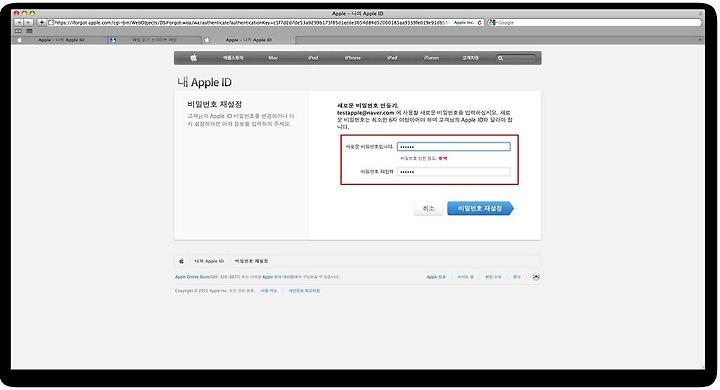This screenshot has height=390, width=720.
Task: Open the Mac section in Apple nav
Action: 273,58
